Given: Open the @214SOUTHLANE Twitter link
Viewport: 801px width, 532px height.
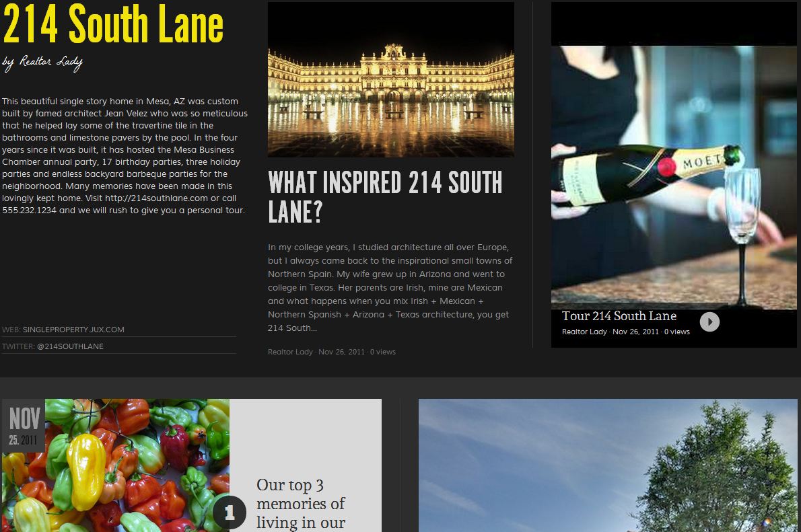Looking at the screenshot, I should click(70, 346).
